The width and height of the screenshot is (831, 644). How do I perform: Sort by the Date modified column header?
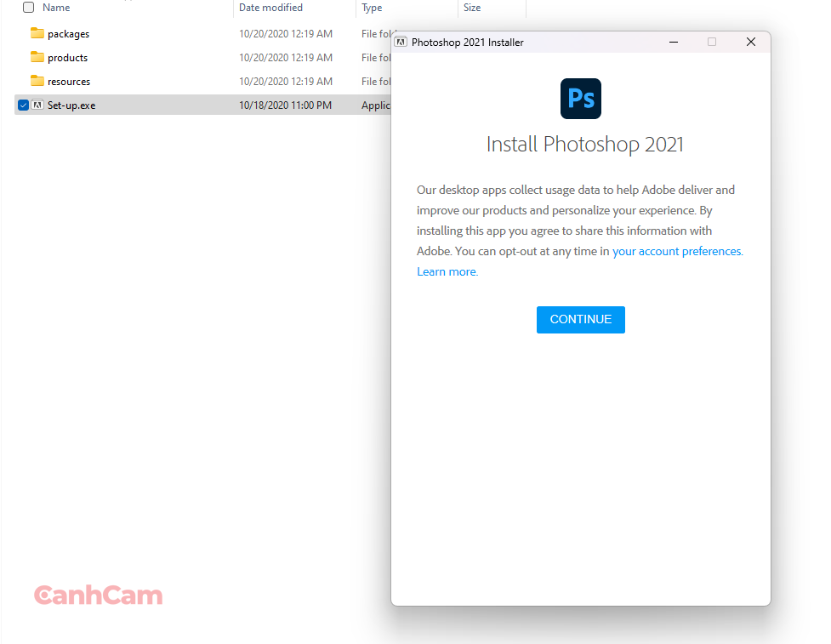click(x=270, y=8)
